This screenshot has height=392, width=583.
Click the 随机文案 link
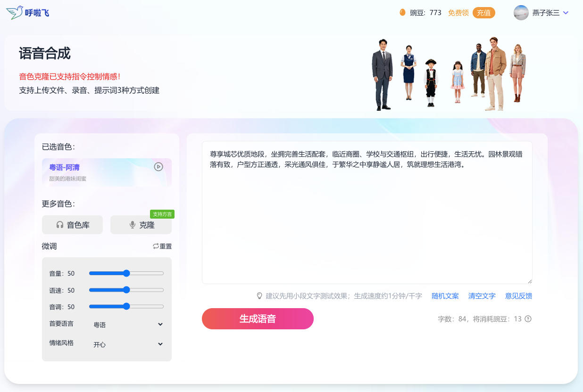(x=445, y=296)
